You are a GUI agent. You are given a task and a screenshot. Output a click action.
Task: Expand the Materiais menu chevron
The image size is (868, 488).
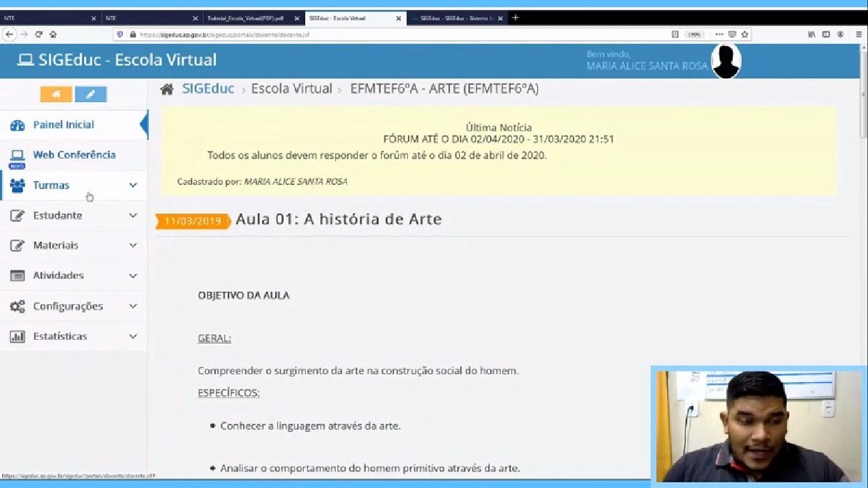133,246
